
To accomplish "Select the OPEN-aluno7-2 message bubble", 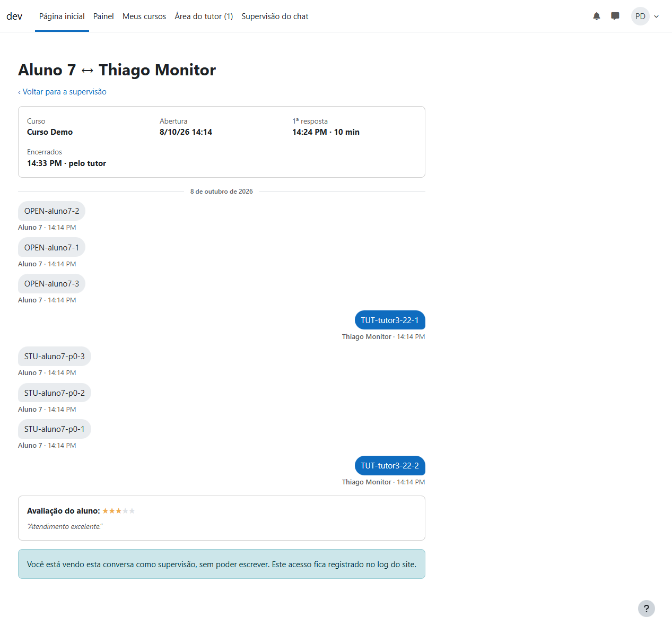I will (51, 211).
